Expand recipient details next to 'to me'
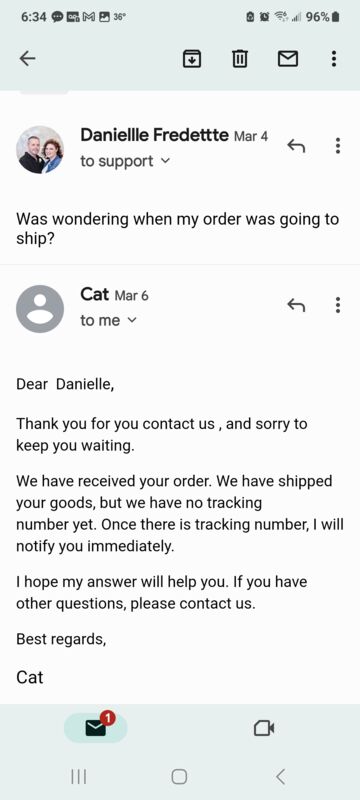The width and height of the screenshot is (360, 800). tap(132, 320)
